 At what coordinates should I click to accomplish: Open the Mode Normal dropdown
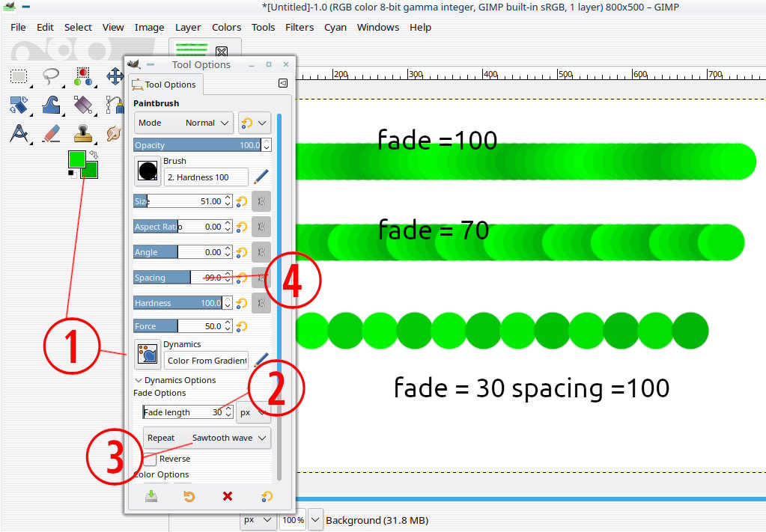[184, 123]
